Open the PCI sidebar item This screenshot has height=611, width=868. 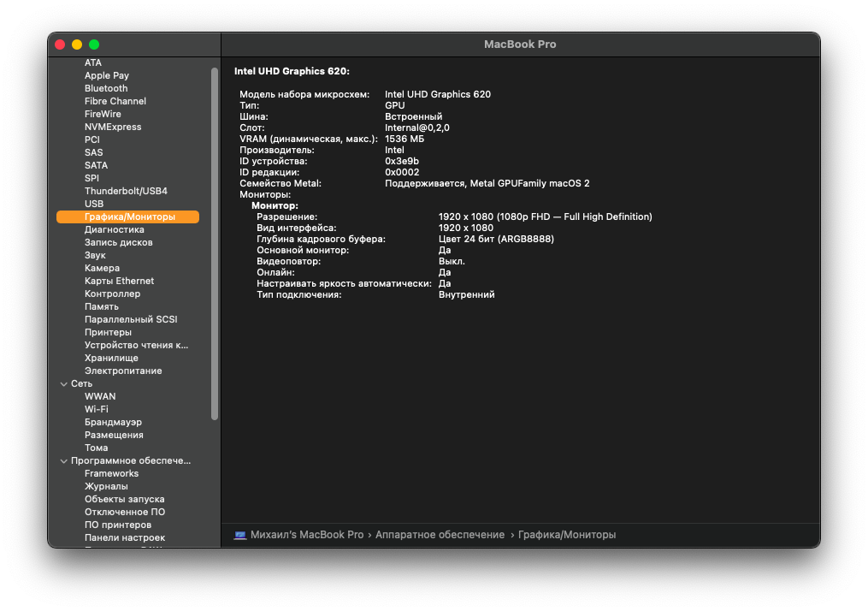pyautogui.click(x=92, y=139)
